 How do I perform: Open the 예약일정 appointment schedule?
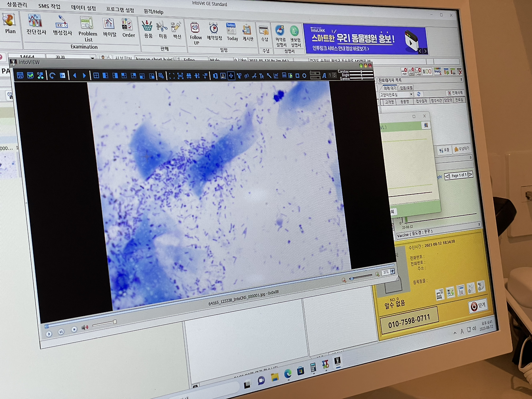pos(214,32)
